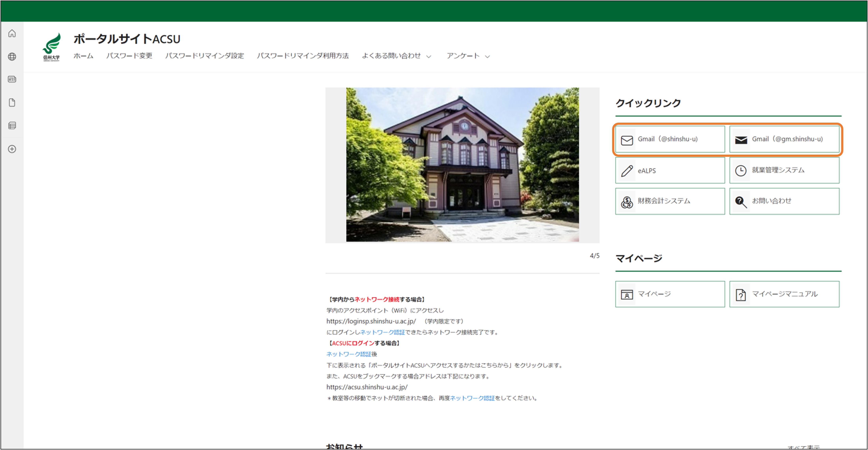The width and height of the screenshot is (868, 450).
Task: Open the document icon in left sidebar
Action: [12, 102]
